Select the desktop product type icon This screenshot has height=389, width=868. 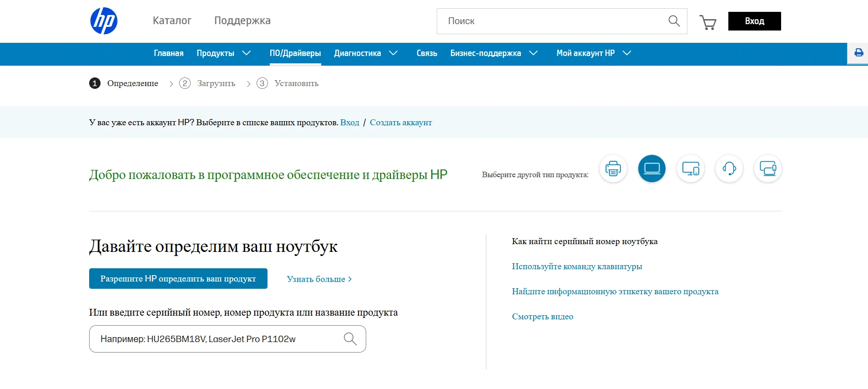tap(690, 169)
